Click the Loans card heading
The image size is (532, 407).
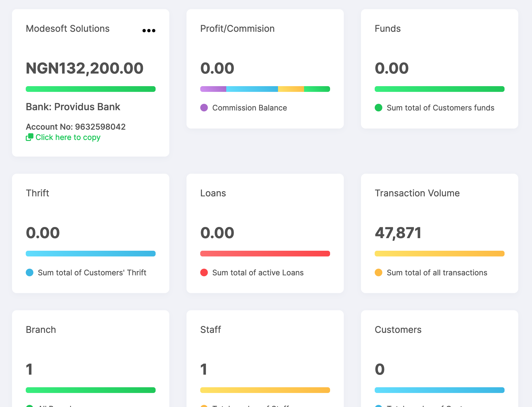213,193
